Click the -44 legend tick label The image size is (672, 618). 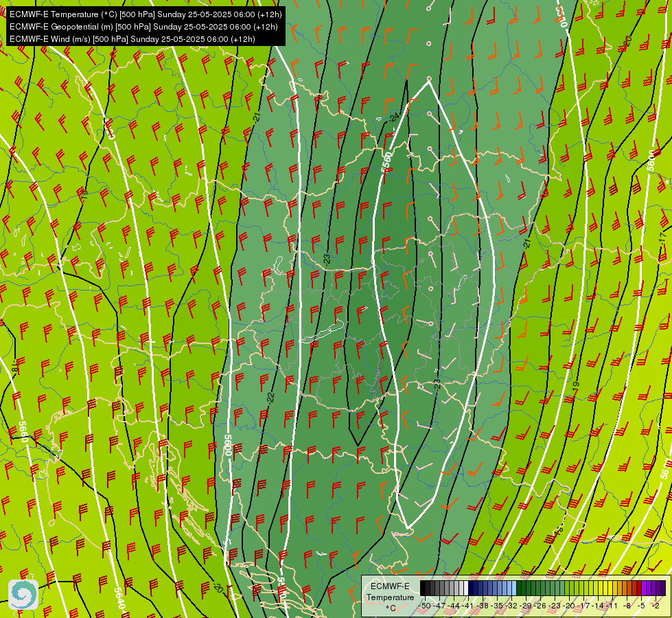pos(454,606)
